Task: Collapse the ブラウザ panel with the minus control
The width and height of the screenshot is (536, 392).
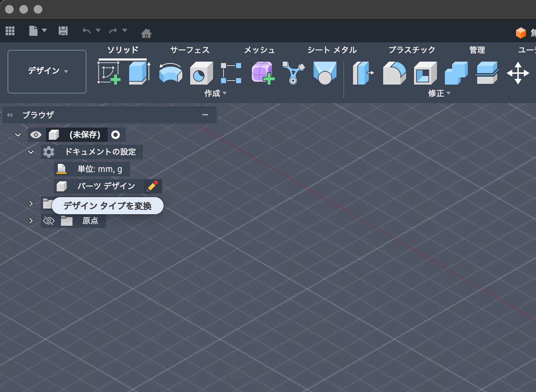Action: 205,115
